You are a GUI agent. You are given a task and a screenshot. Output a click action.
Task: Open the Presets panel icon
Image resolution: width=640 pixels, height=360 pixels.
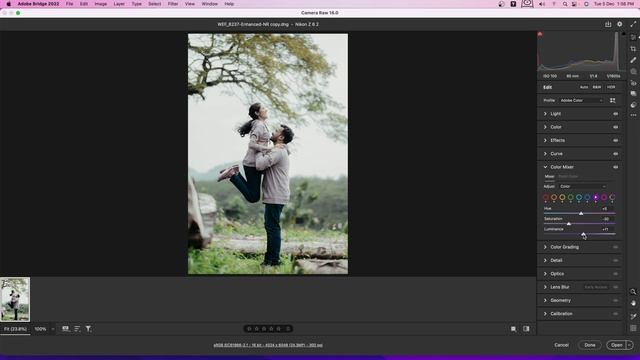tap(633, 104)
